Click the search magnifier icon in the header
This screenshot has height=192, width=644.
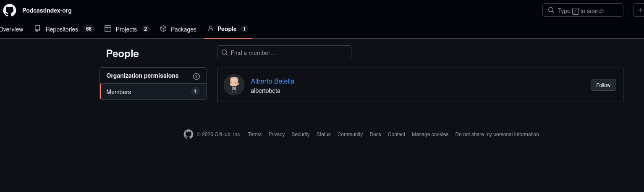tap(551, 11)
